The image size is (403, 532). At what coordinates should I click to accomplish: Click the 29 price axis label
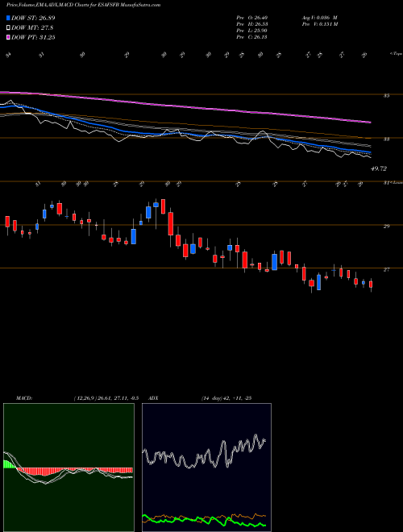tap(386, 226)
